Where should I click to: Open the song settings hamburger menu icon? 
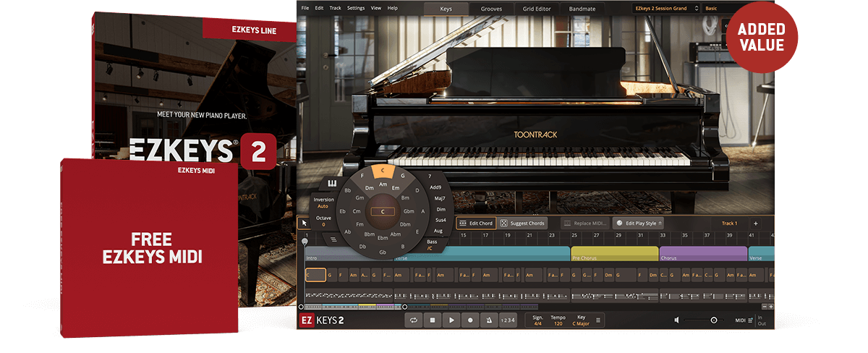598,320
